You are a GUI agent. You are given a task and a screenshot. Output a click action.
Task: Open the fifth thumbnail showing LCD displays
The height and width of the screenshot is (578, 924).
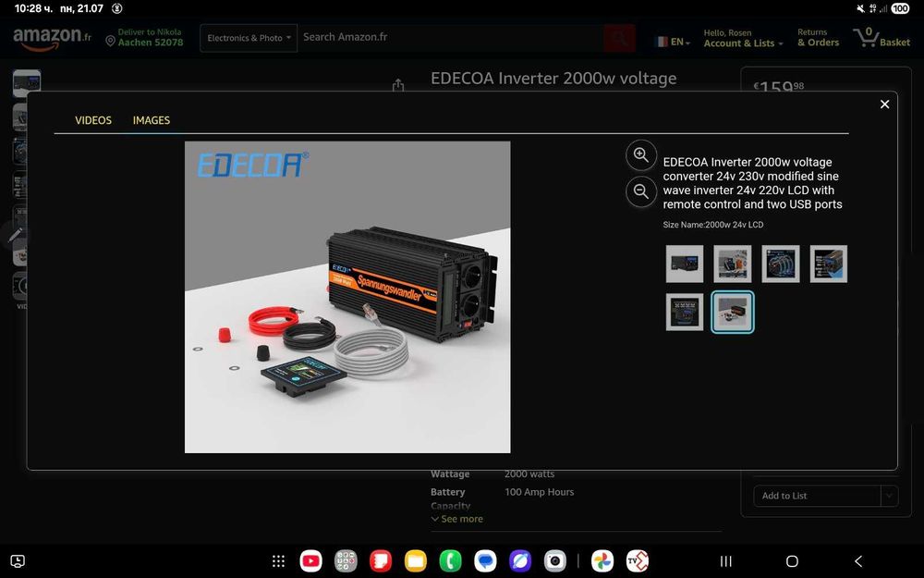coord(684,312)
